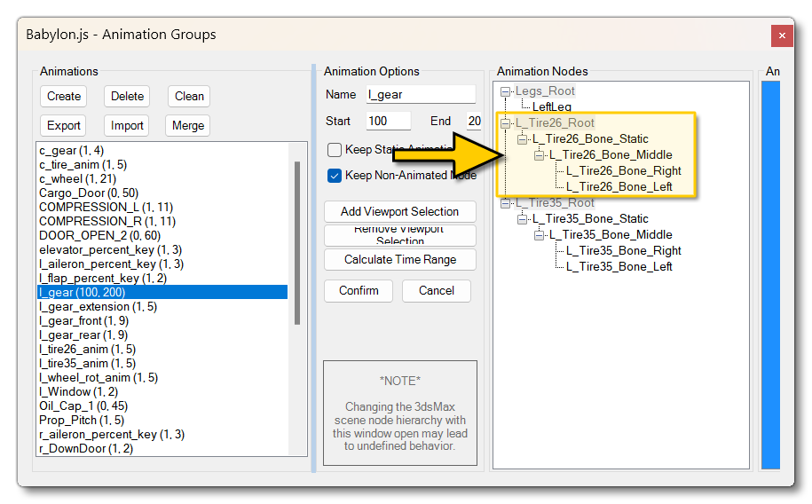Click the Create animation button
The width and height of the screenshot is (812, 504).
click(64, 96)
